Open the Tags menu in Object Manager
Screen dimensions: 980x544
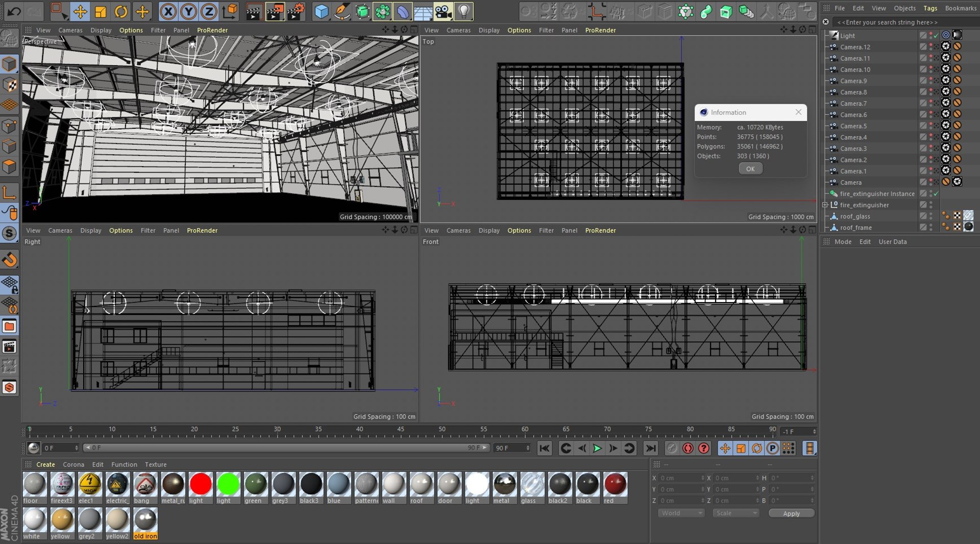click(x=930, y=8)
